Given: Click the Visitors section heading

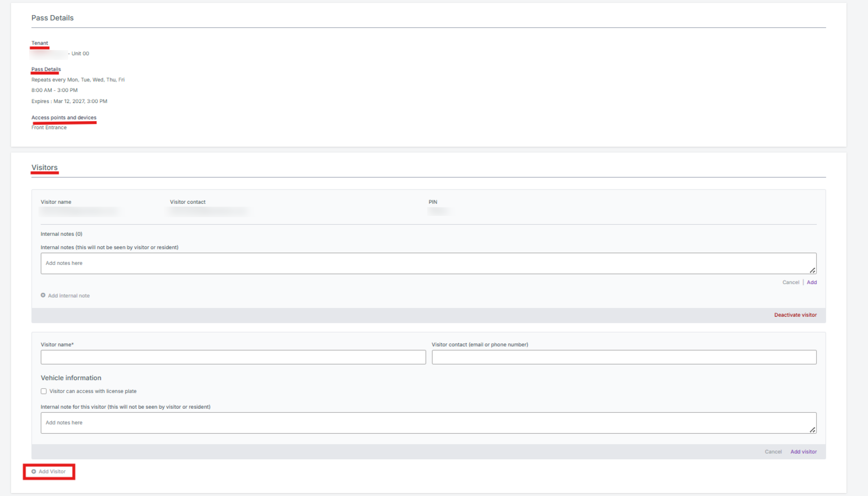Looking at the screenshot, I should tap(45, 167).
